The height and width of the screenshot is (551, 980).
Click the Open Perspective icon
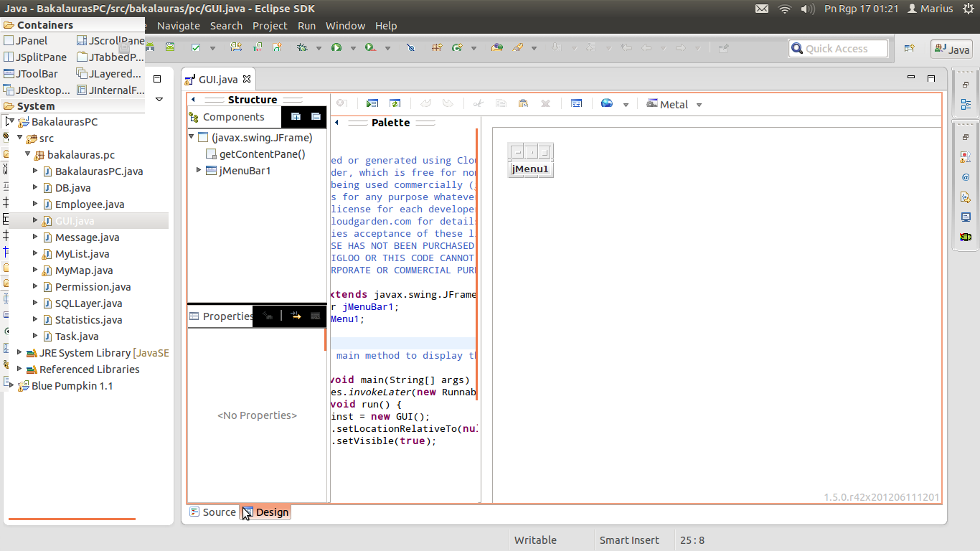909,48
